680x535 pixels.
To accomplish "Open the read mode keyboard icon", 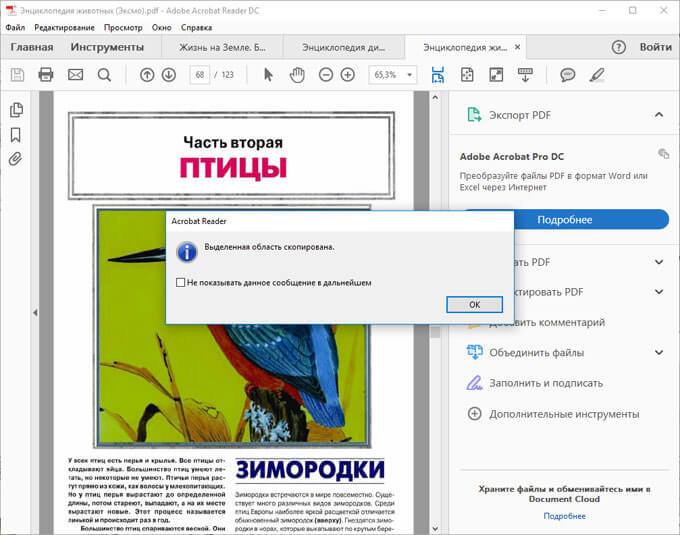I will [525, 75].
